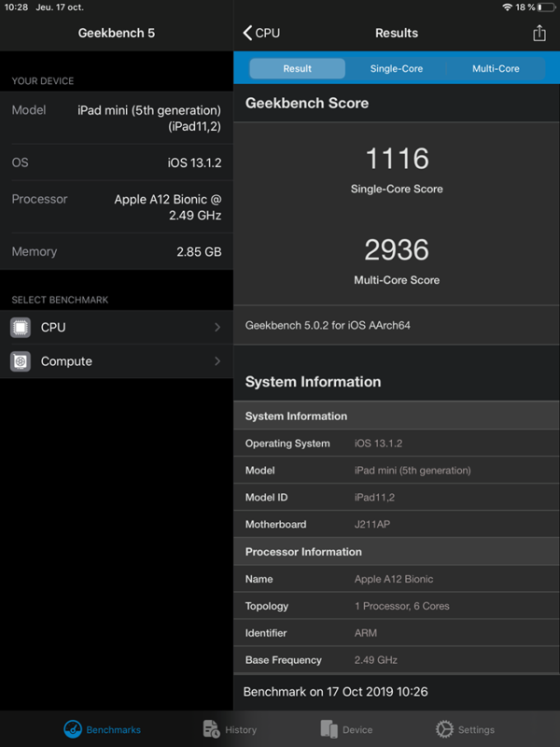The height and width of the screenshot is (747, 560).
Task: Open the Settings gear icon
Action: coord(444,729)
